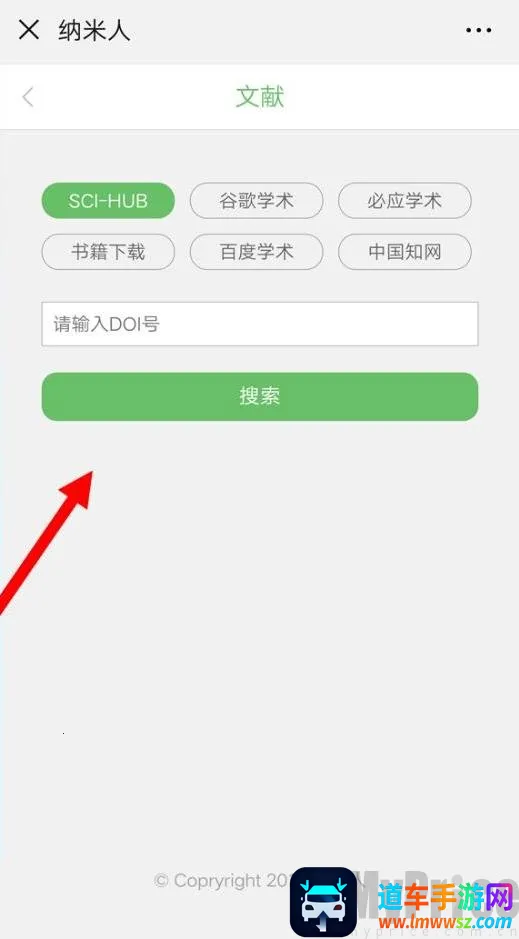
Task: Choose the 书籍下载 option
Action: (108, 252)
